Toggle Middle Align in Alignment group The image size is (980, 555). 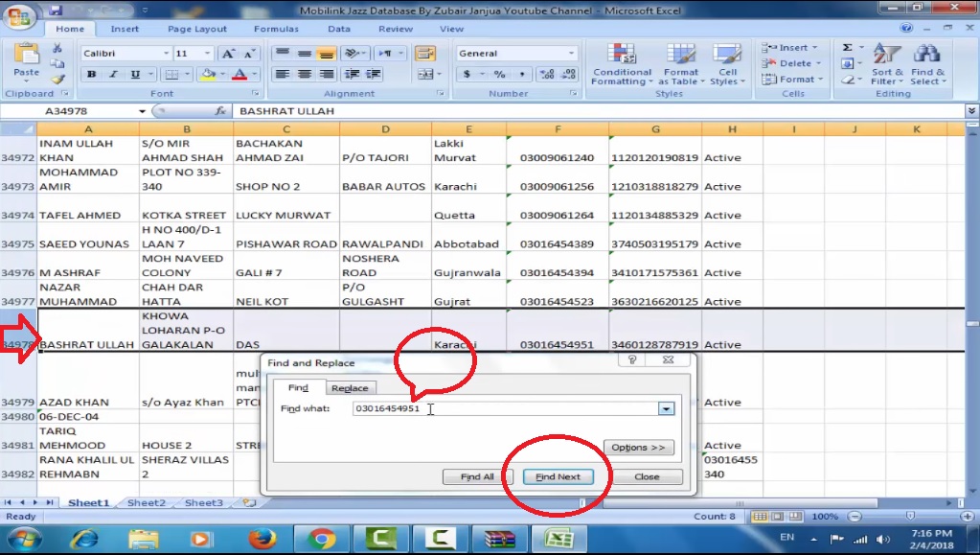[305, 54]
